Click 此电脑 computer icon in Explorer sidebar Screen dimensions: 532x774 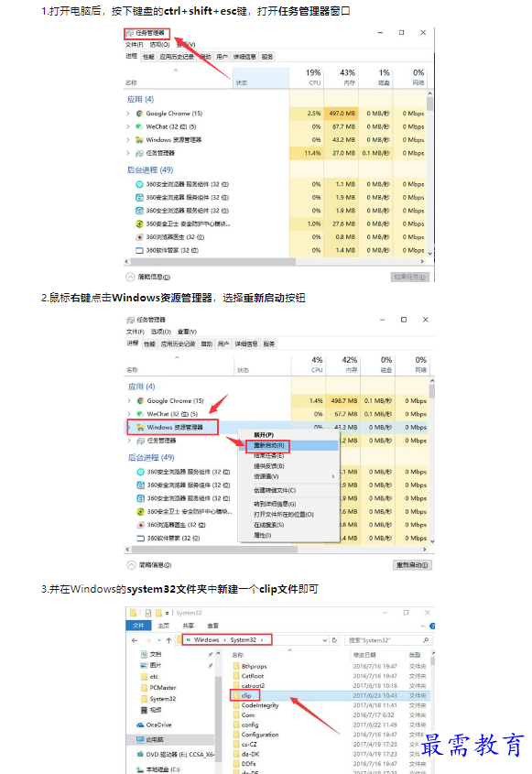[x=140, y=740]
